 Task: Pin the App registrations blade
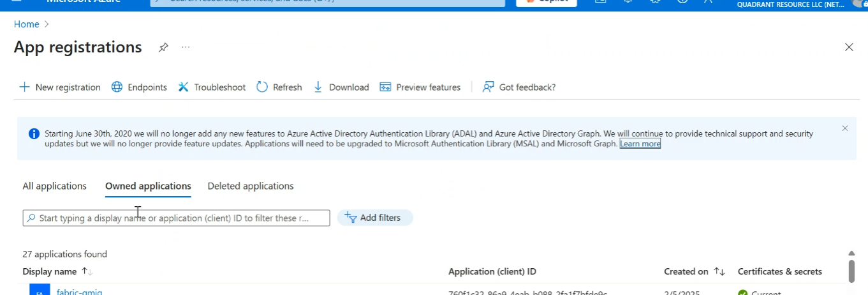(163, 47)
